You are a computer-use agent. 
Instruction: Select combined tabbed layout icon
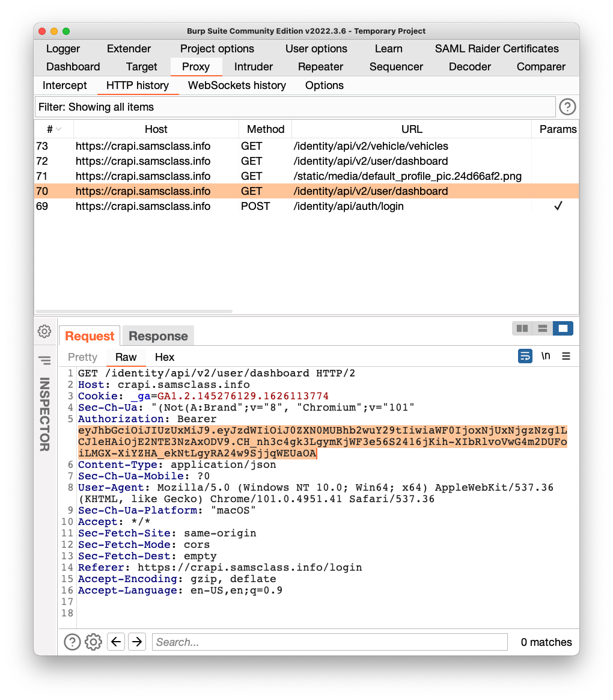coord(563,328)
